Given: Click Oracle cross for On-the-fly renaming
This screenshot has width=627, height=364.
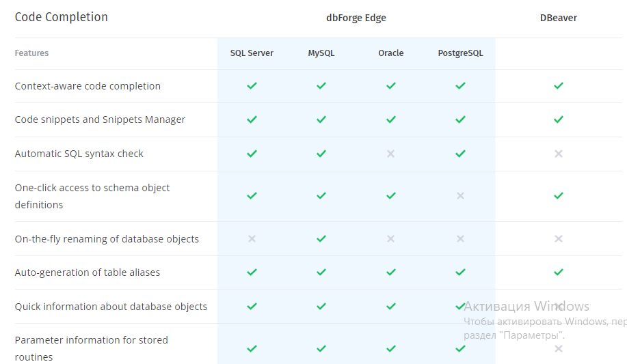Looking at the screenshot, I should [x=390, y=239].
